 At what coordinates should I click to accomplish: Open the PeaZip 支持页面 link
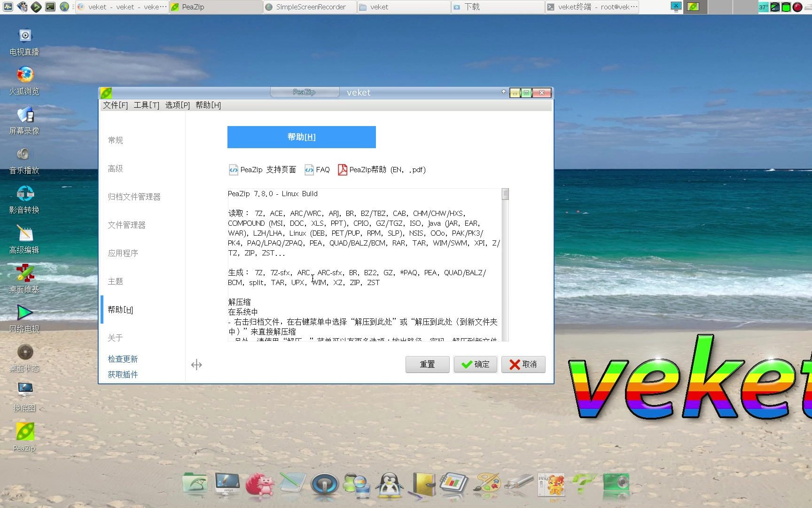tap(262, 170)
